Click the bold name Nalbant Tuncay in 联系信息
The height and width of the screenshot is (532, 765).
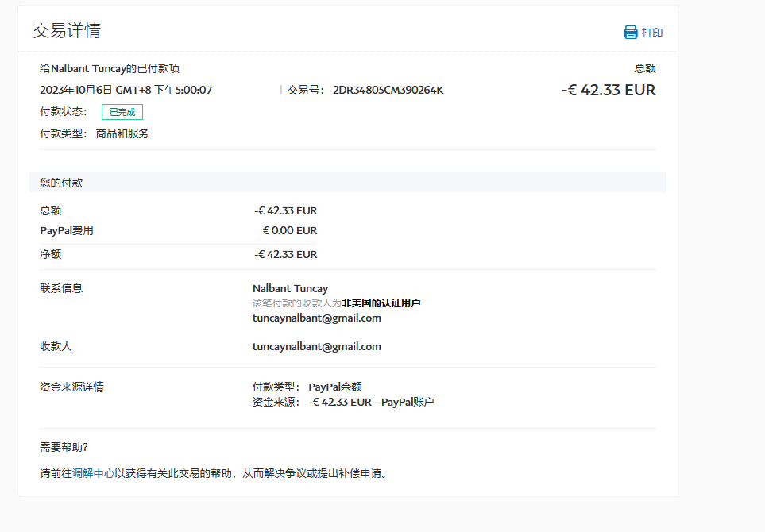(x=290, y=288)
